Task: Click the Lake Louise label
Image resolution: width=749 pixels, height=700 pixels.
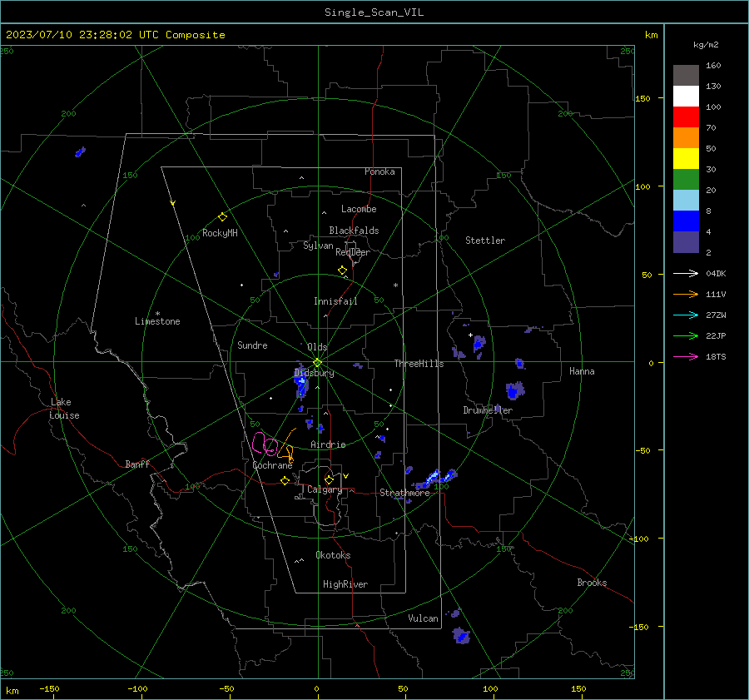Action: tap(64, 409)
